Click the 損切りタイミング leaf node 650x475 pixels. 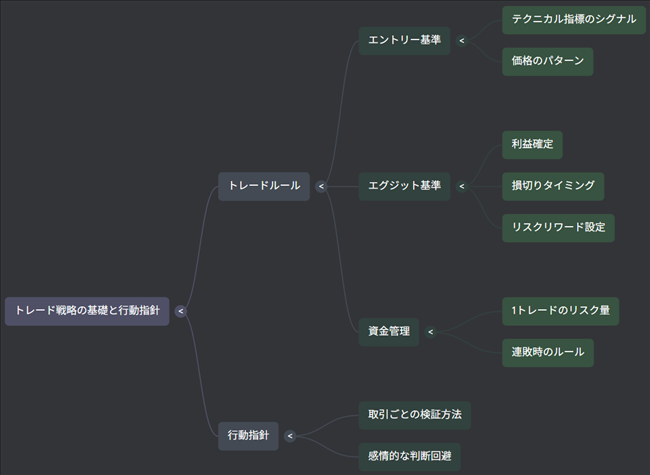(552, 186)
